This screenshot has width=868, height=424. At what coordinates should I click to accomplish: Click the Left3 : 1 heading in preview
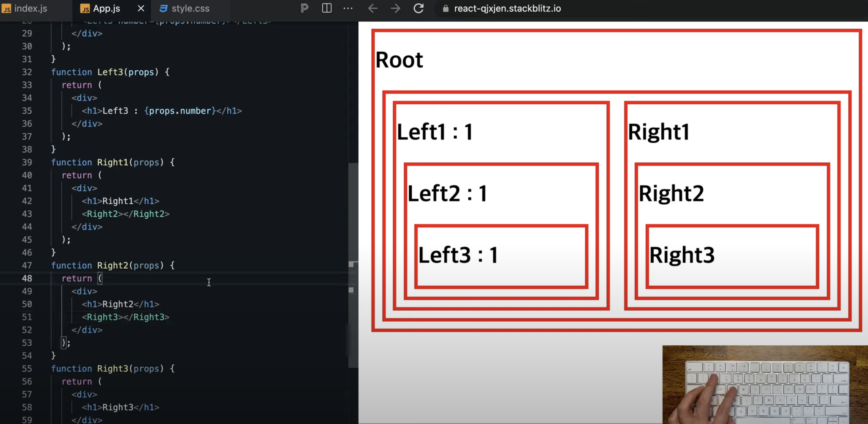[x=458, y=255]
